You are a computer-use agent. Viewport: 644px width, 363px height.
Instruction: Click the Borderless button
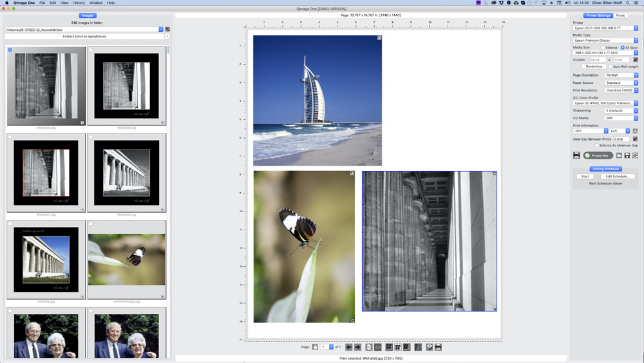tap(594, 66)
